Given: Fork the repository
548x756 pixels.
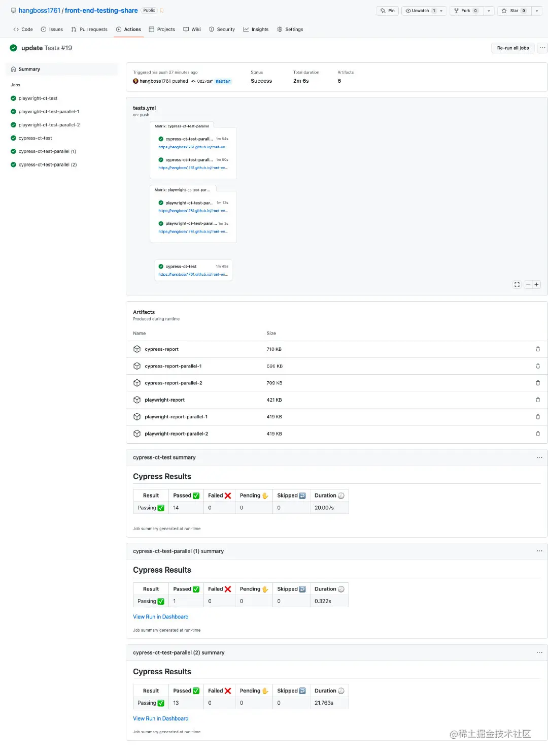Looking at the screenshot, I should pos(466,11).
